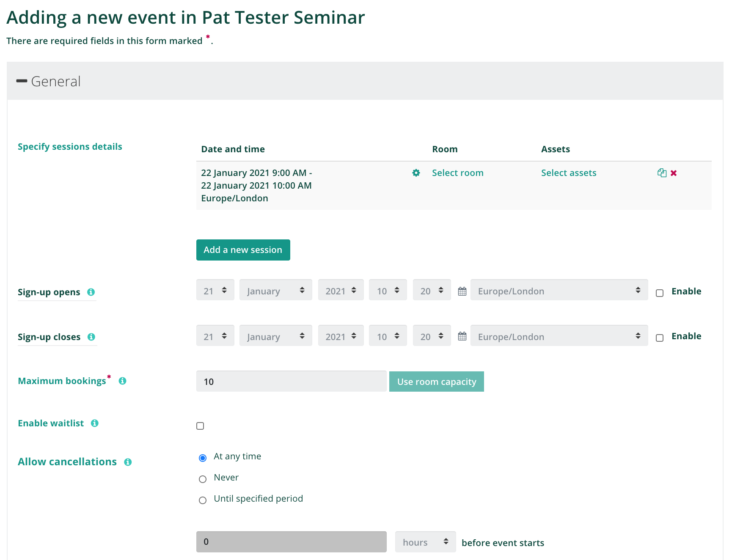Click the session date settings gear icon
This screenshot has width=732, height=560.
tap(416, 173)
